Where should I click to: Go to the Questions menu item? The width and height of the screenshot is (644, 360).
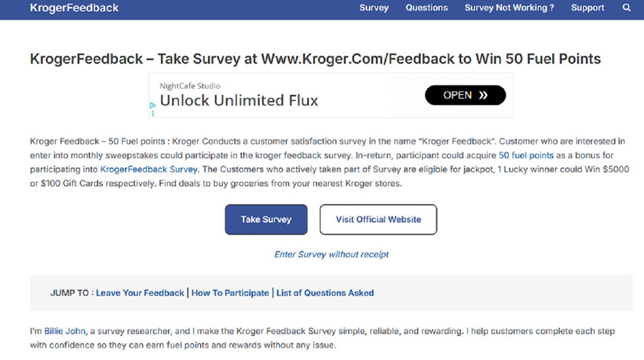[x=426, y=8]
